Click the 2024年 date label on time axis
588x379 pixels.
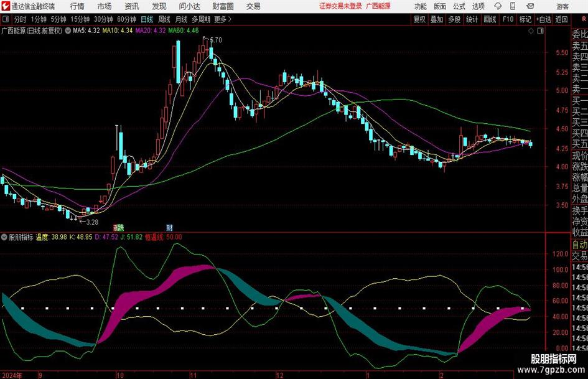point(12,375)
